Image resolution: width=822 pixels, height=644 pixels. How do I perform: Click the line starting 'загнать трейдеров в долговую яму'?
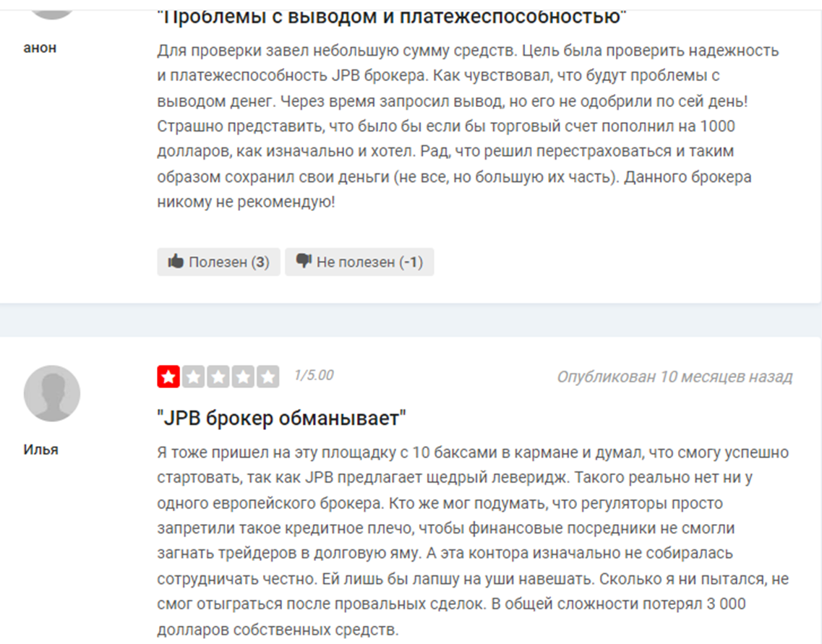[x=445, y=554]
